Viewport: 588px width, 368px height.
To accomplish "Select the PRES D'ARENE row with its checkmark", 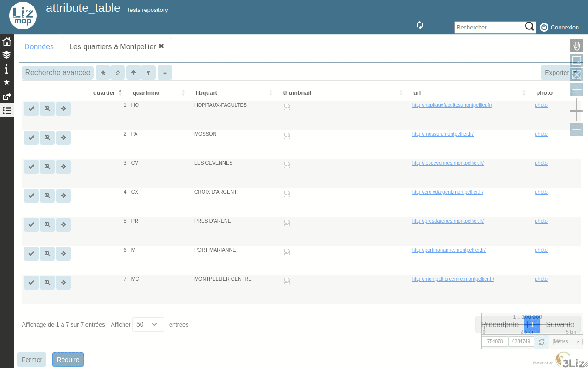I will [x=31, y=225].
